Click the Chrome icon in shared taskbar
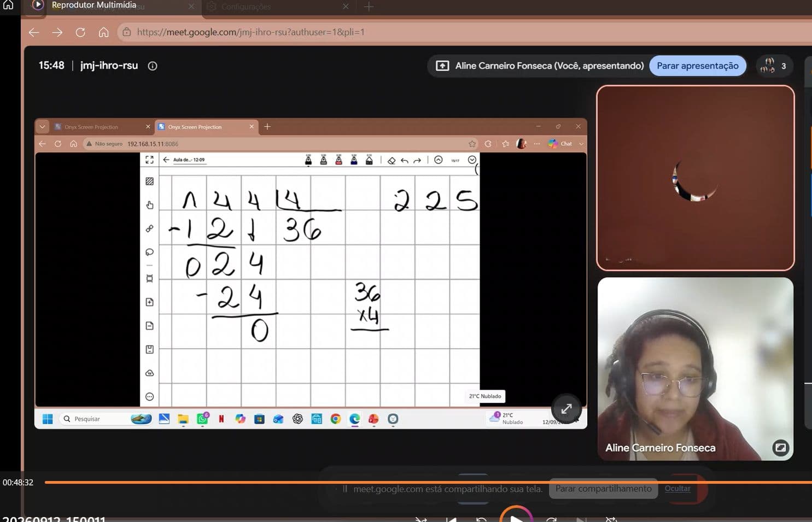This screenshot has width=812, height=522. pyautogui.click(x=336, y=419)
